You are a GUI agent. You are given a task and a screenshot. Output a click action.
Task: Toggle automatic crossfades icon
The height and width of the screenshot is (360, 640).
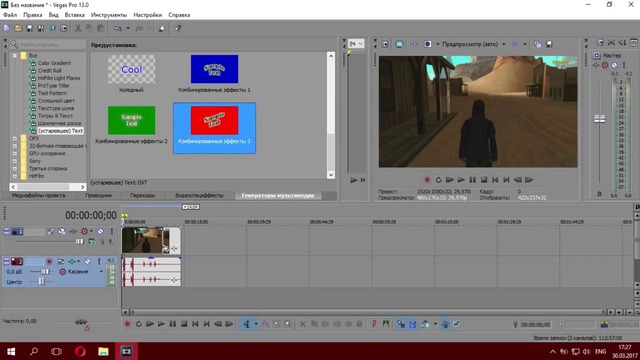click(x=413, y=324)
